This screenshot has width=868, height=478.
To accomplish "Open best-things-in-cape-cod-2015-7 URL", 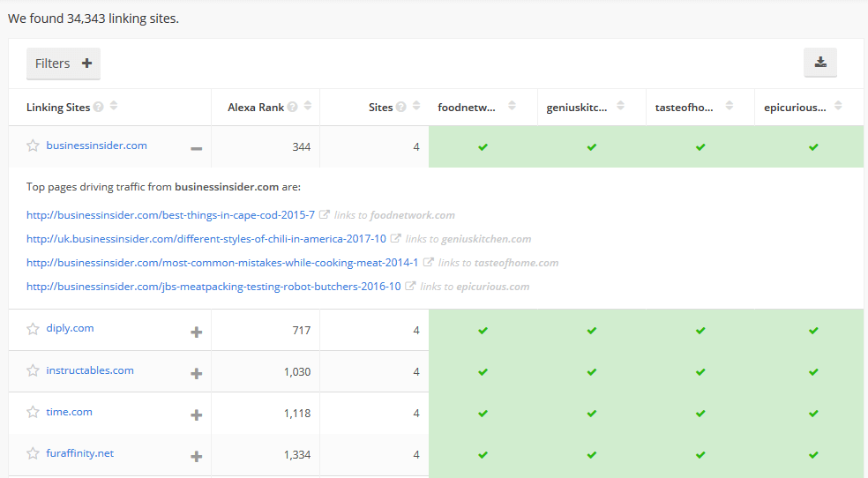I will 170,214.
